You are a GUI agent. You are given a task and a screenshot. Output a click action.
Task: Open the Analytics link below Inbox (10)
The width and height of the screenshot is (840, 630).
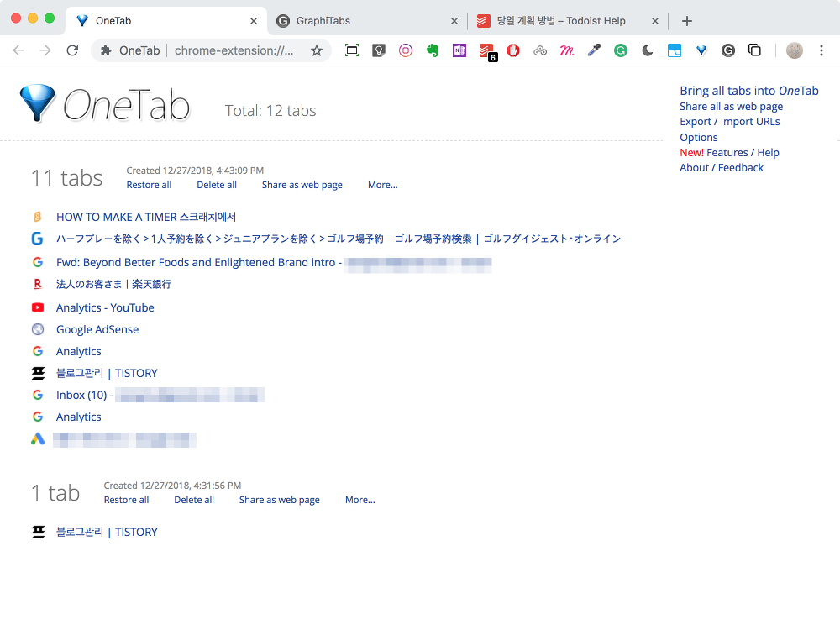[x=79, y=417]
